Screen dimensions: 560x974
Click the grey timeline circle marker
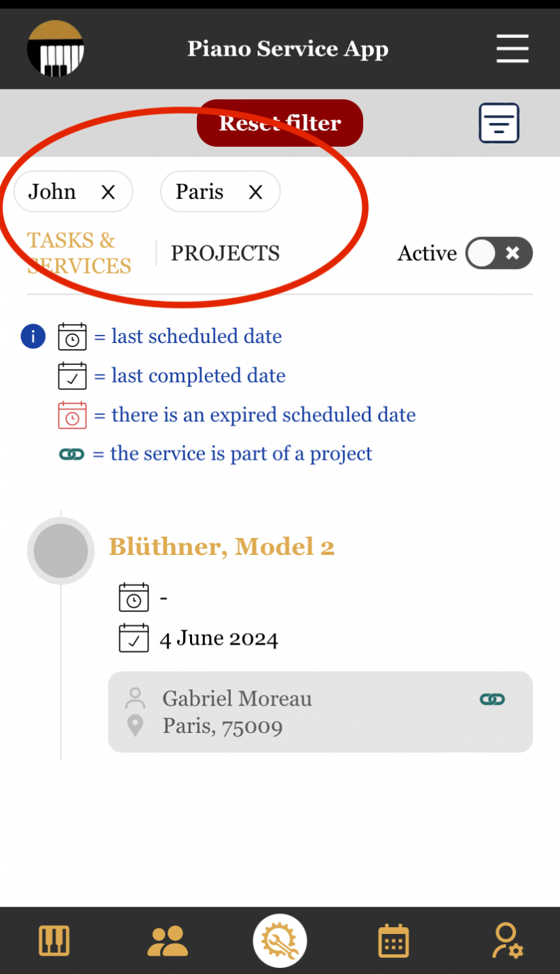pyautogui.click(x=60, y=551)
